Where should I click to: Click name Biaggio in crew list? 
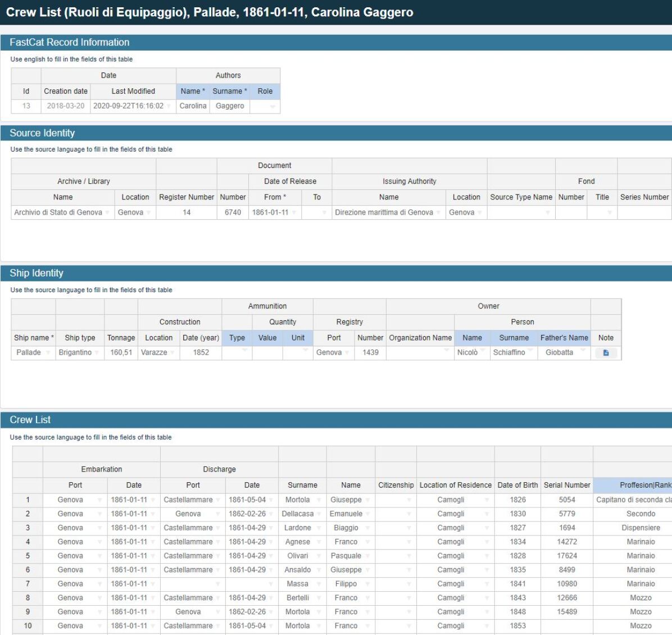point(346,528)
